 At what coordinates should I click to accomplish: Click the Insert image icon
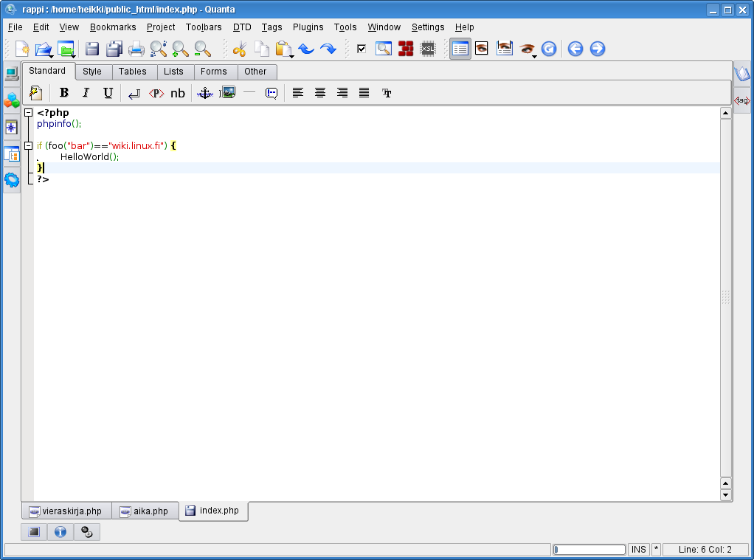[x=228, y=93]
